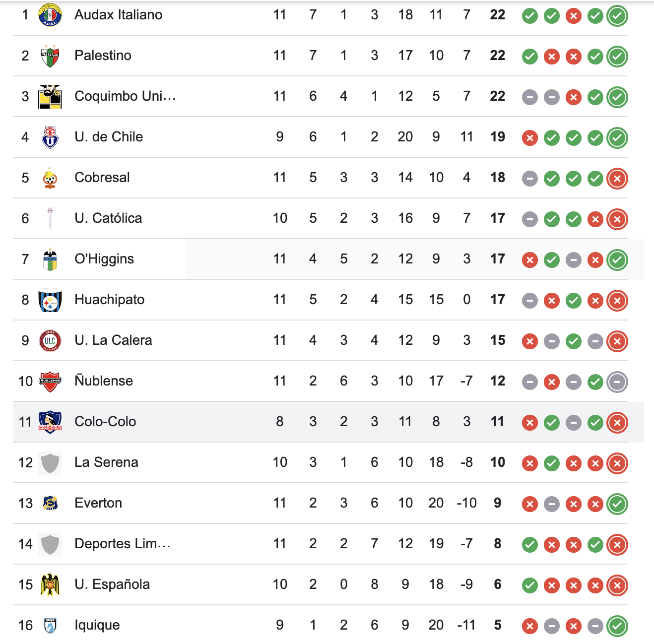The height and width of the screenshot is (644, 654).
Task: Click the Coquimbo Unido crest icon
Action: point(49,96)
